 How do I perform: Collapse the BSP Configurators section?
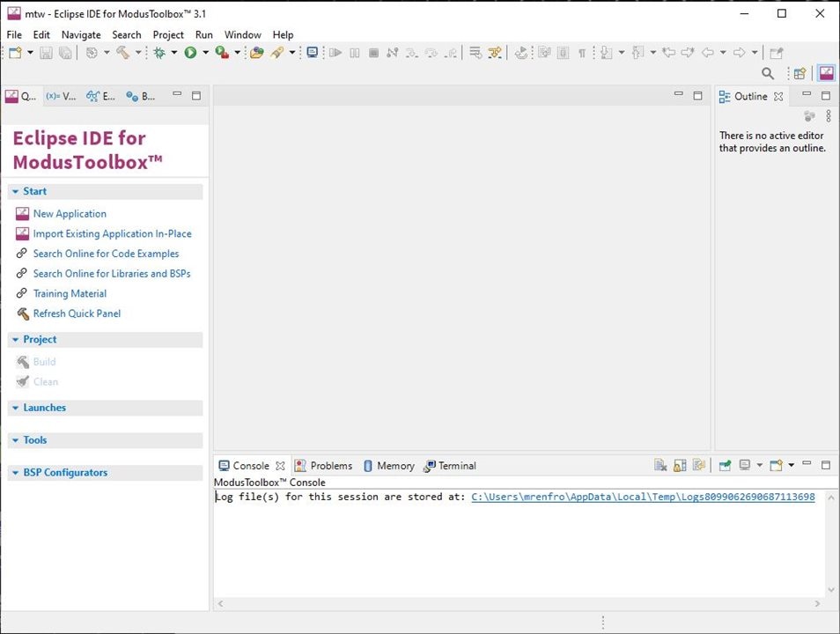click(16, 473)
